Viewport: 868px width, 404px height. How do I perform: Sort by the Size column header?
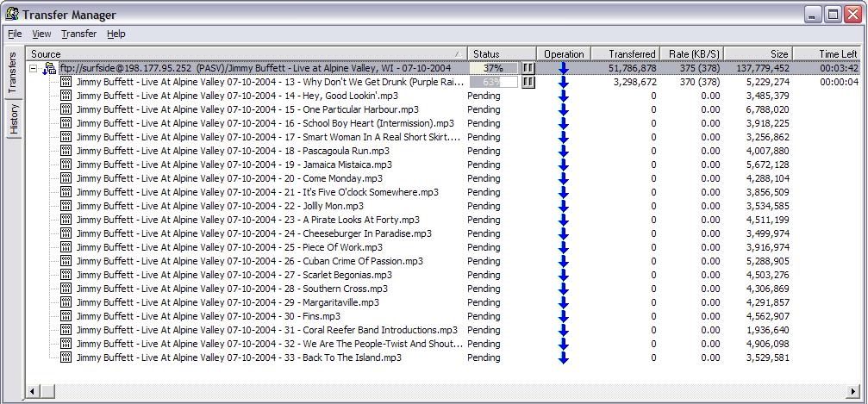click(758, 53)
